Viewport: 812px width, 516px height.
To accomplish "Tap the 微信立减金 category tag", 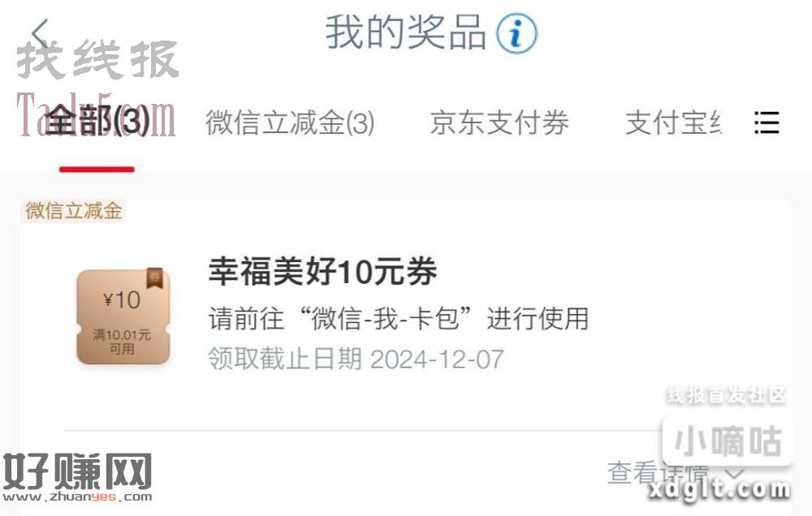I will (74, 211).
